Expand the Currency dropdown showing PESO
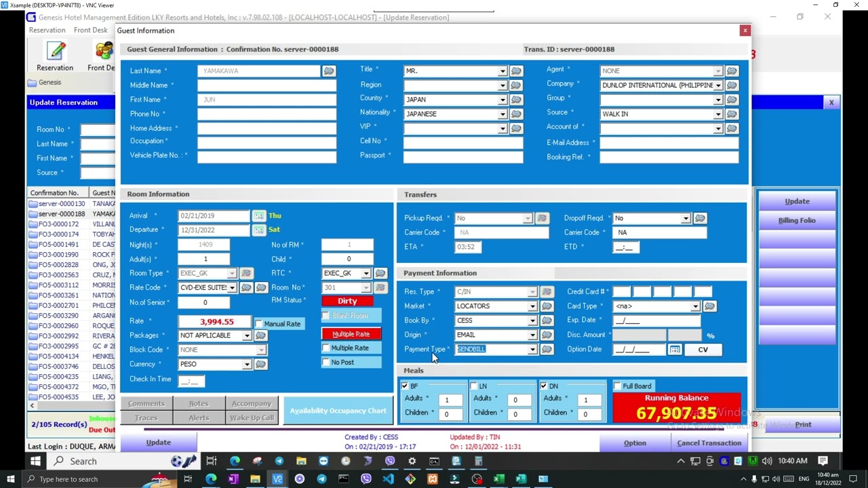868x488 pixels. coord(247,364)
